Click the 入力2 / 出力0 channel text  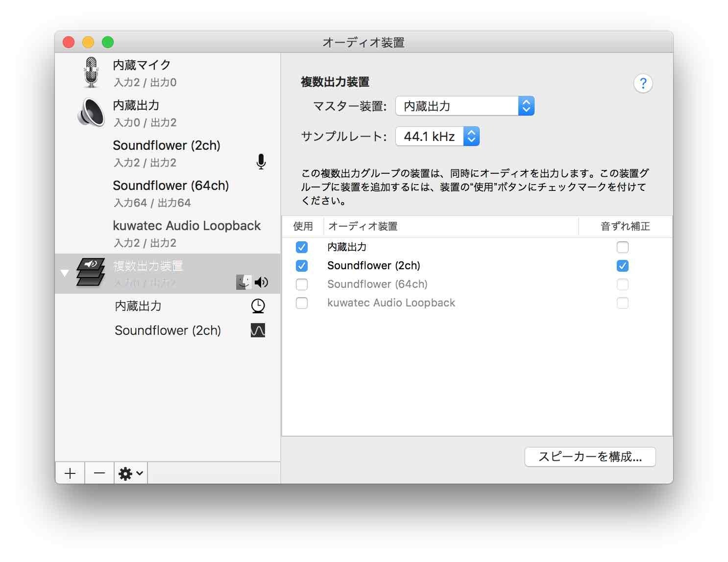(x=145, y=82)
